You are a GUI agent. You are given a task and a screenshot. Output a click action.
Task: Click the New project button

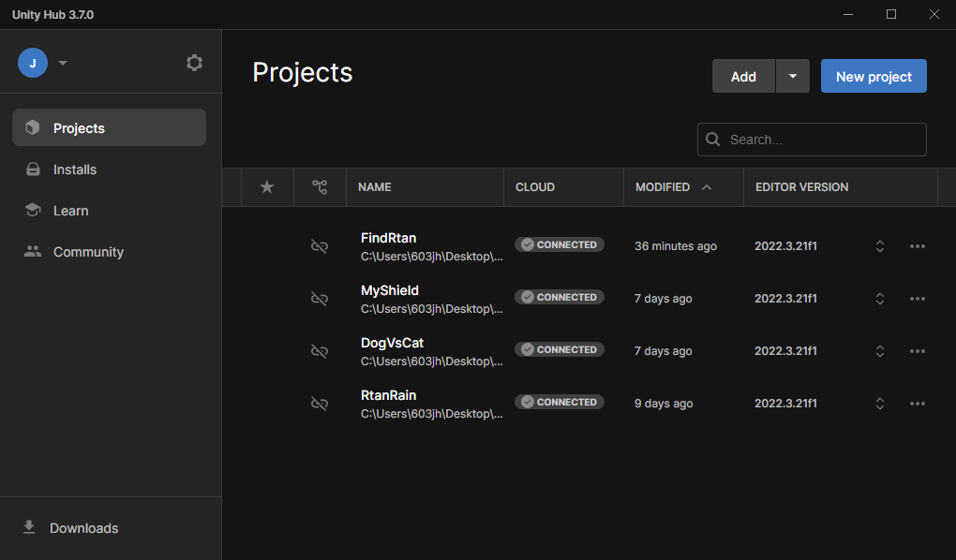click(x=874, y=76)
